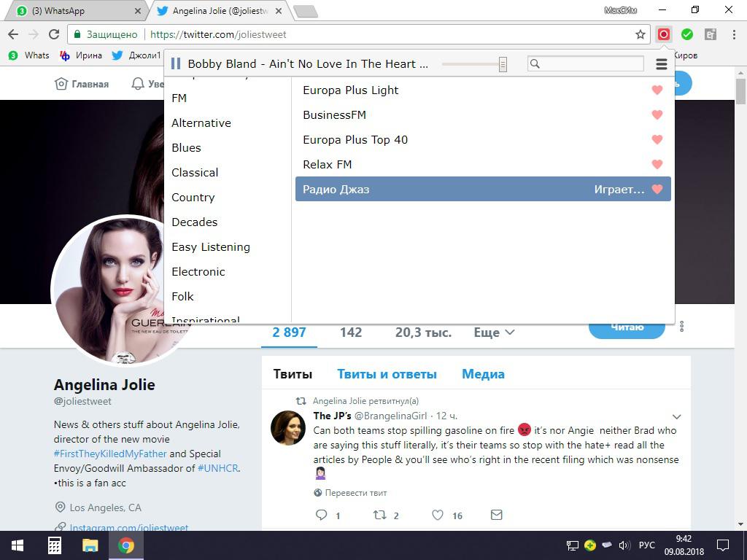Switch to Твиты и ответы tab
Image resolution: width=747 pixels, height=560 pixels.
[387, 374]
